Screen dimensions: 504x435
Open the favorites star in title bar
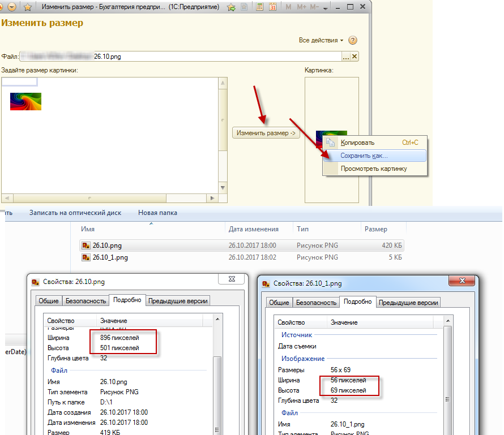pyautogui.click(x=28, y=7)
